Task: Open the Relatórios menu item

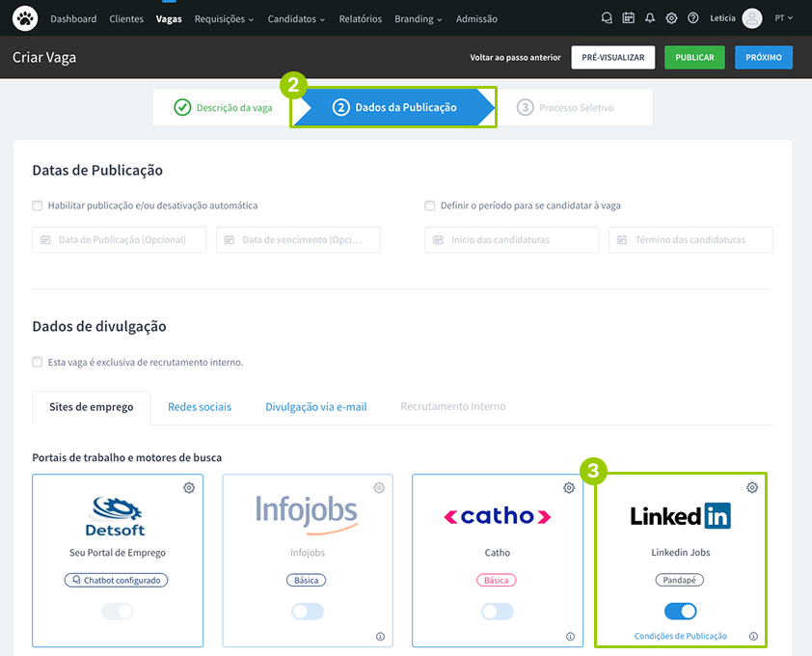Action: (360, 19)
